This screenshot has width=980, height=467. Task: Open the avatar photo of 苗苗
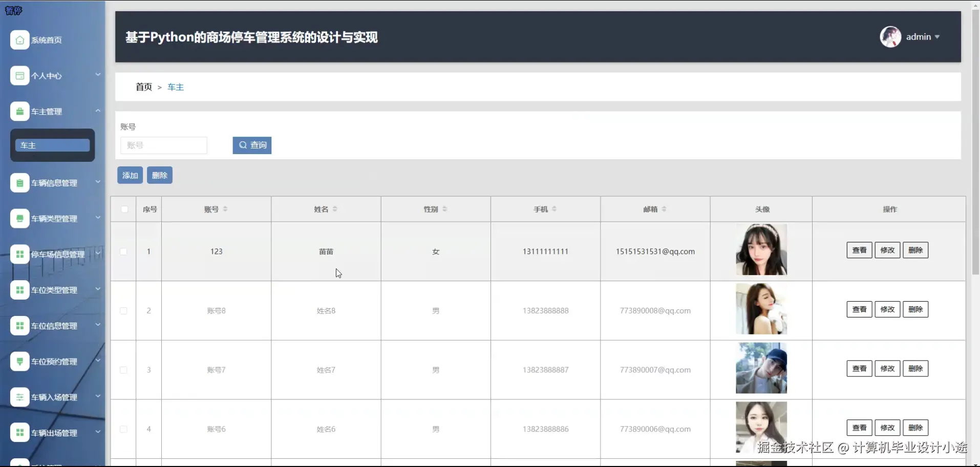pyautogui.click(x=761, y=249)
